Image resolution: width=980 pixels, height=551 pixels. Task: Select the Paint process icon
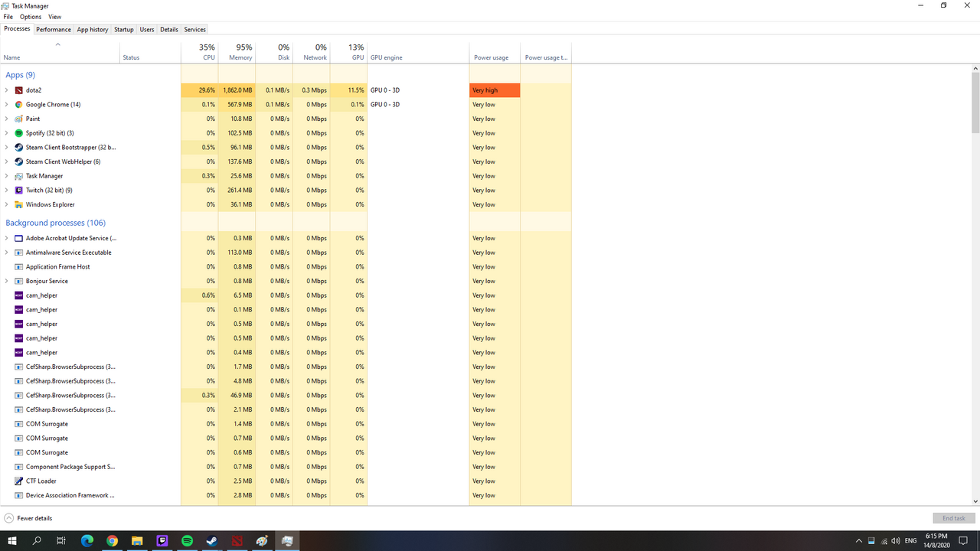point(19,119)
